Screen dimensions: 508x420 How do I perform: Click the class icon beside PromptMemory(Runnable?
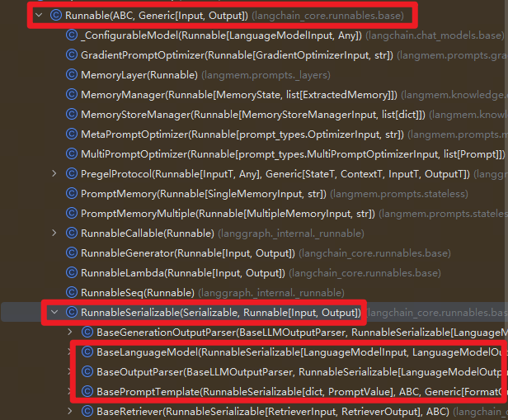click(x=72, y=193)
